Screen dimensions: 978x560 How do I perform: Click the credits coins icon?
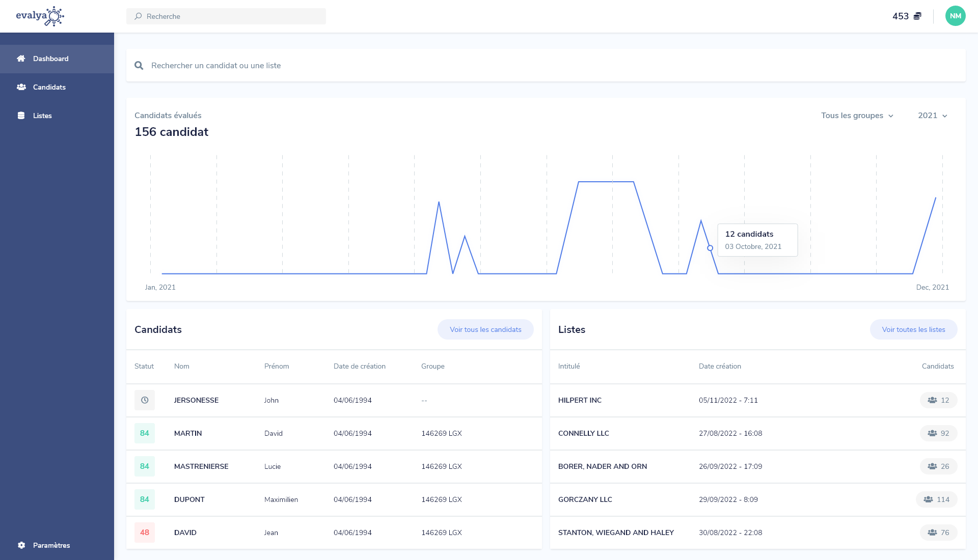click(917, 16)
